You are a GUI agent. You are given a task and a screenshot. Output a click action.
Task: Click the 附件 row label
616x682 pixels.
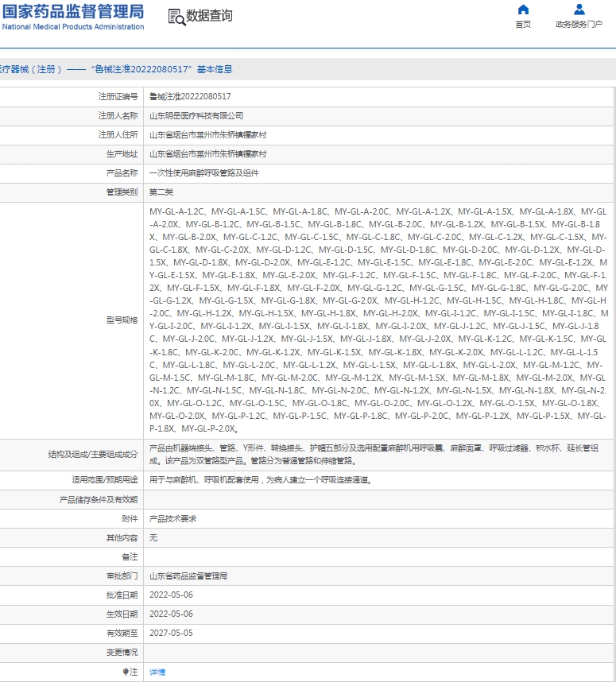pos(130,518)
